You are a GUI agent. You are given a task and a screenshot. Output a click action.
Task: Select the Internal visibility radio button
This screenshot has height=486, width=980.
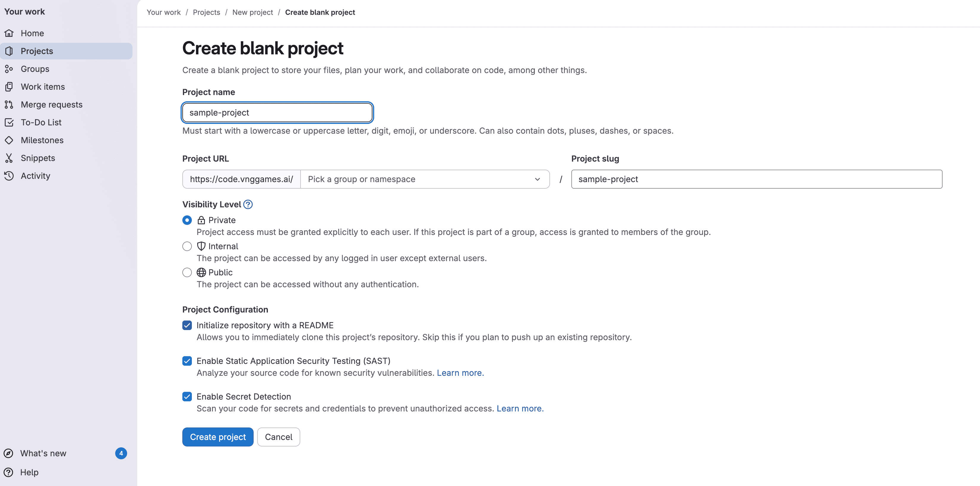(x=187, y=246)
